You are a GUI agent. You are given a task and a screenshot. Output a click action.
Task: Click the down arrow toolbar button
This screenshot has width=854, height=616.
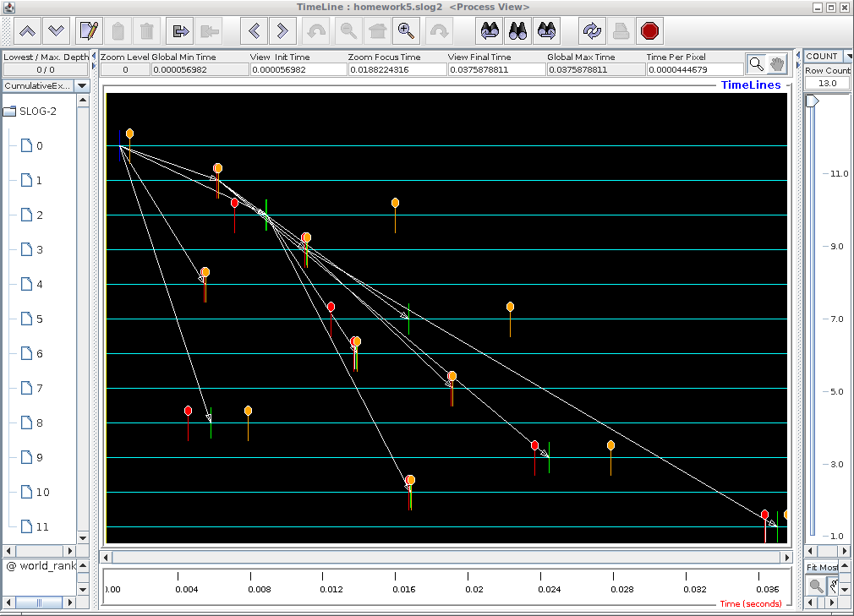tap(57, 31)
